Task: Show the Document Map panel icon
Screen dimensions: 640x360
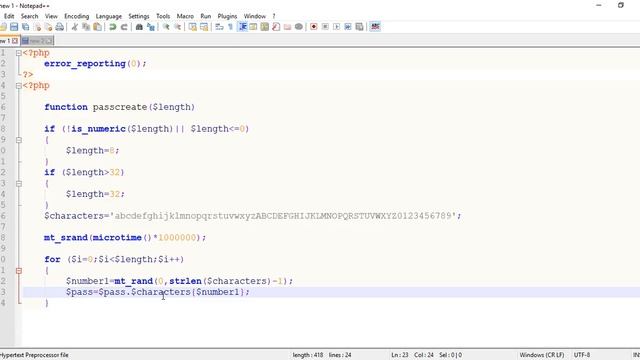Action: coord(265,27)
